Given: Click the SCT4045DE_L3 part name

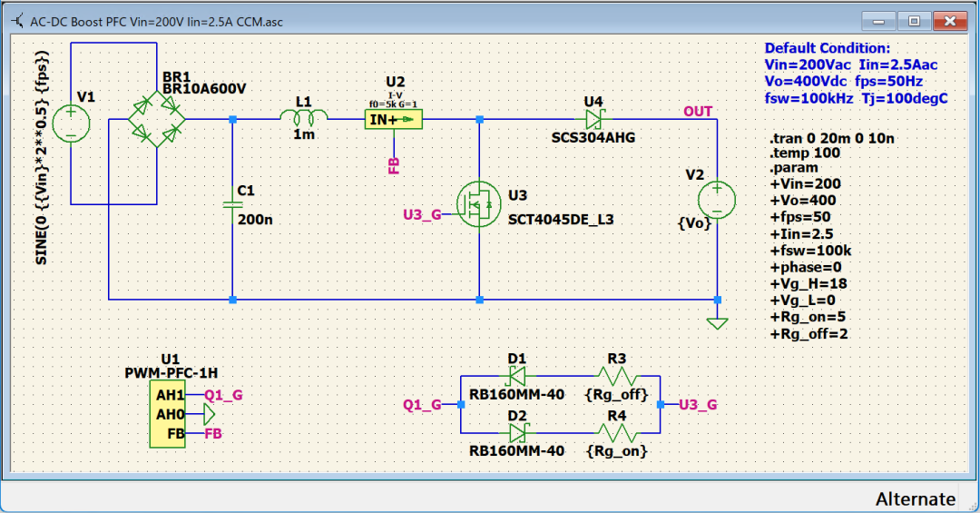Looking at the screenshot, I should (x=561, y=220).
